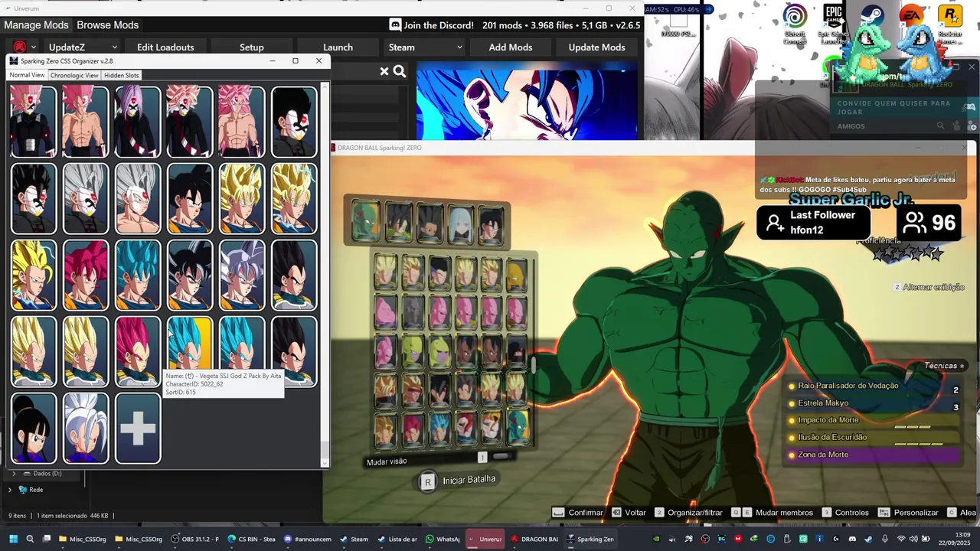The height and width of the screenshot is (551, 980).
Task: Open the Sparking Zero taskbar item
Action: pos(590,539)
